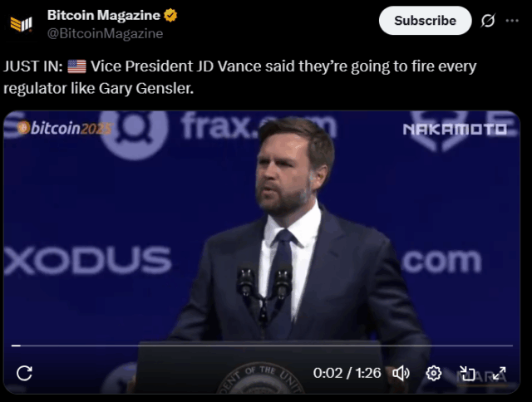Click the bitcoin2025 watermark in the video
The image size is (532, 402).
(65, 128)
